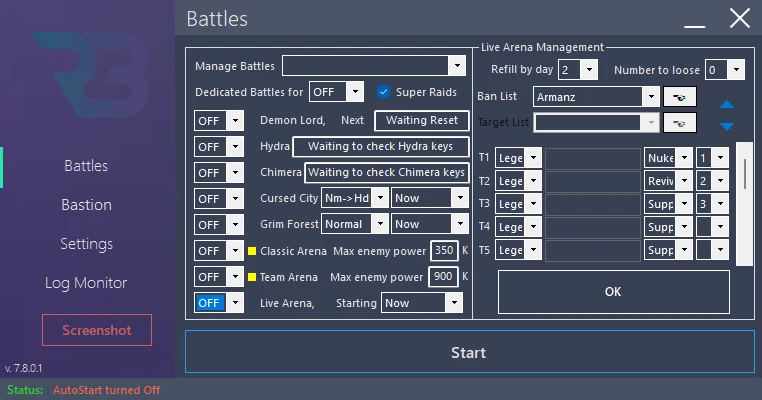
Task: Click the Screenshot button
Action: (x=97, y=330)
